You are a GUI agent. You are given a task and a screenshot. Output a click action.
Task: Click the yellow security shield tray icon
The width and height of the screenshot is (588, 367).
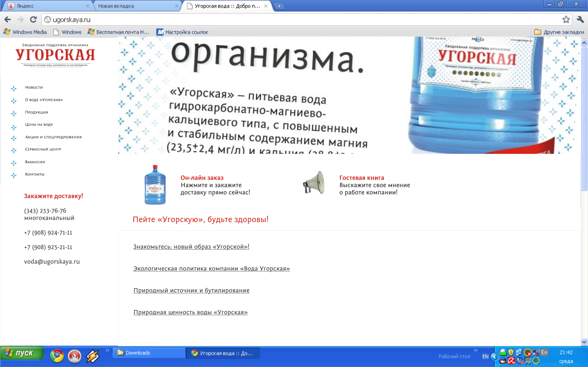[x=511, y=352]
